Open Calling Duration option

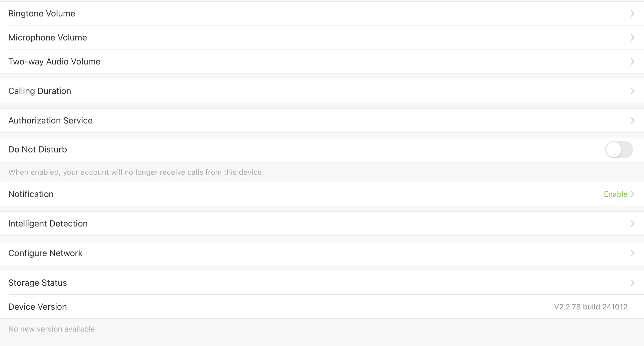[x=40, y=91]
